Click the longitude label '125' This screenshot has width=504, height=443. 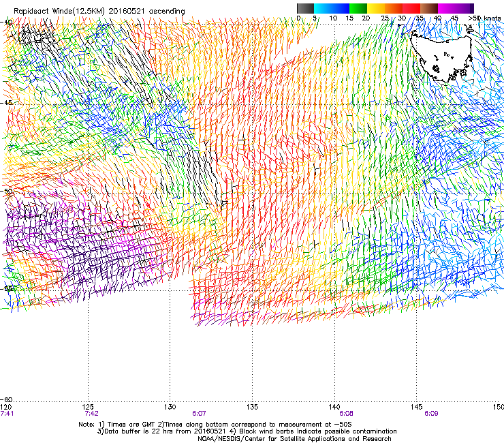coord(88,408)
